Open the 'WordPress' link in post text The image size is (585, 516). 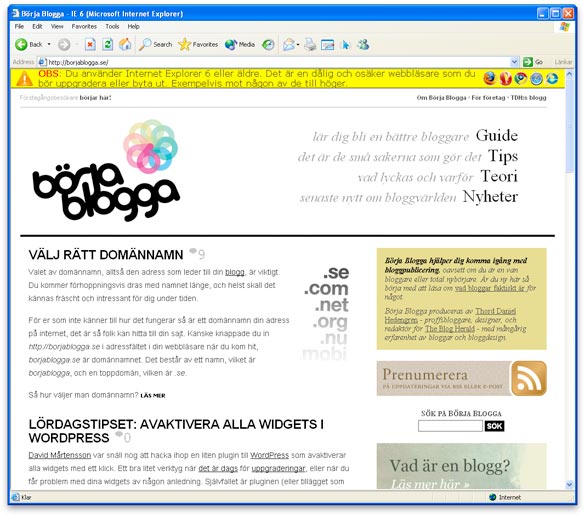point(269,455)
